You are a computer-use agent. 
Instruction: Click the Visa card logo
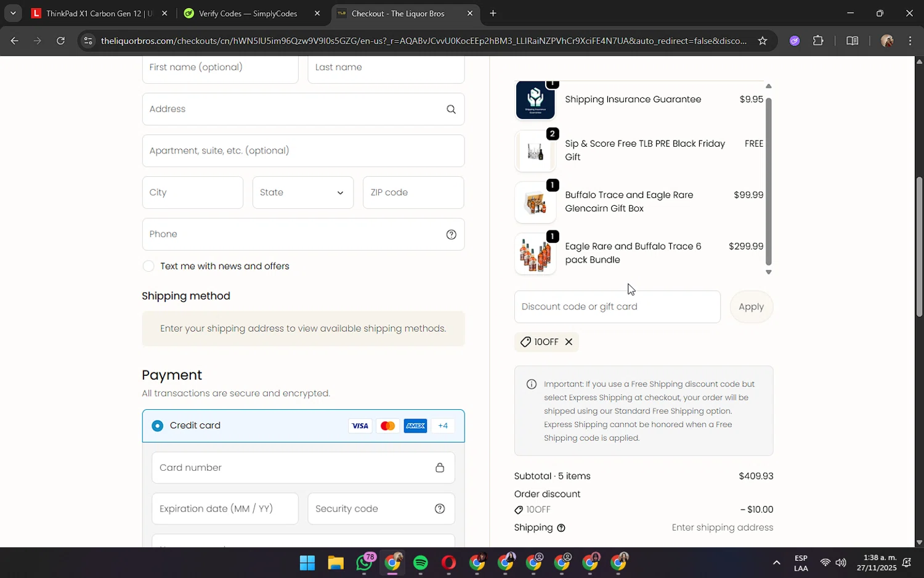tap(360, 426)
